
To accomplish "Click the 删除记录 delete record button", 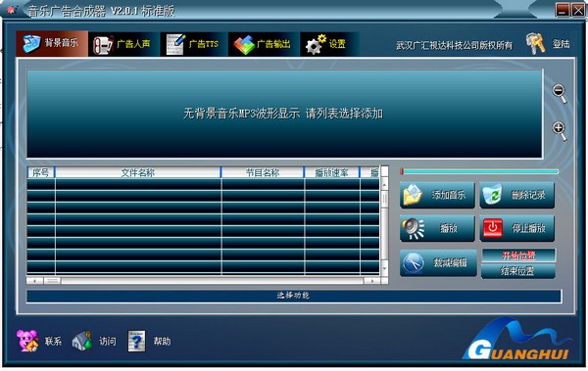I will point(517,195).
